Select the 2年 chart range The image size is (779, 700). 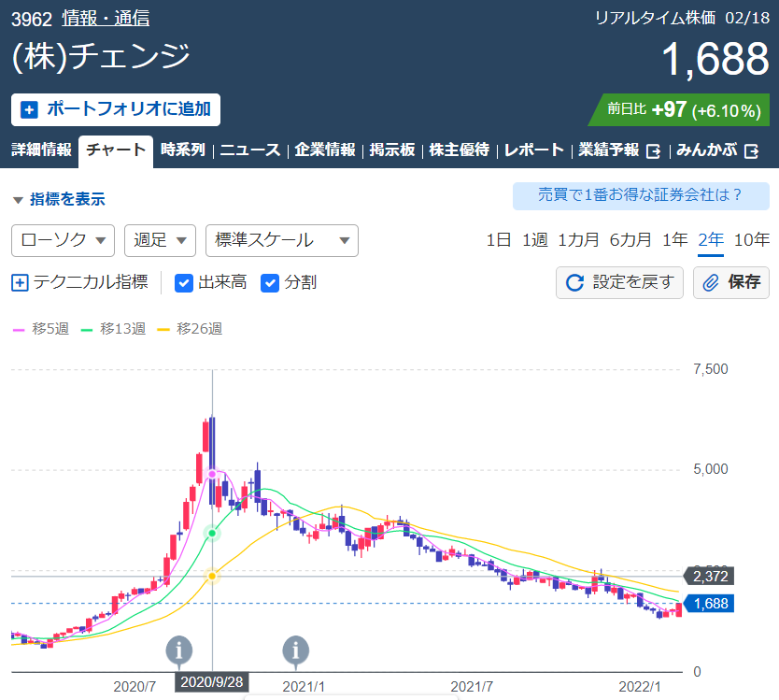pos(711,240)
